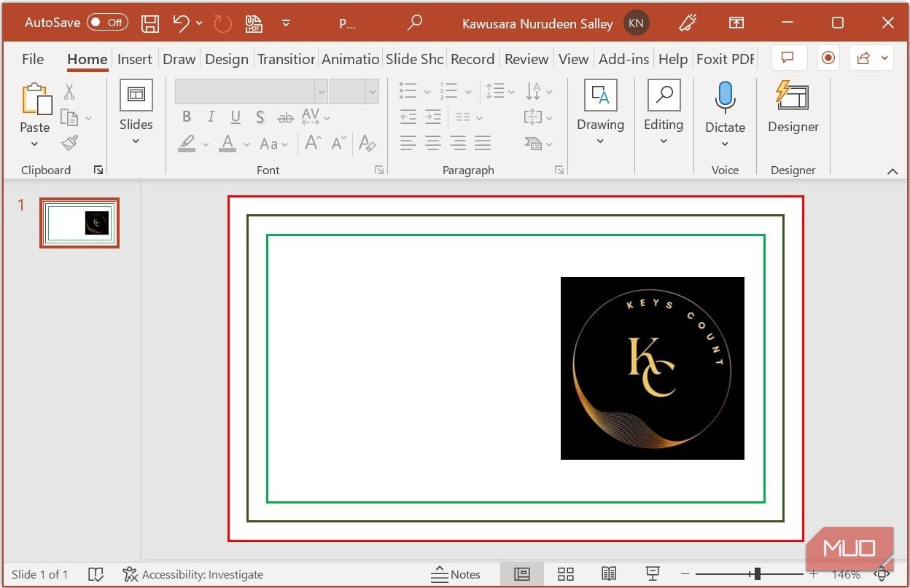
Task: Expand the Bullets list dropdown arrow
Action: coord(427,92)
